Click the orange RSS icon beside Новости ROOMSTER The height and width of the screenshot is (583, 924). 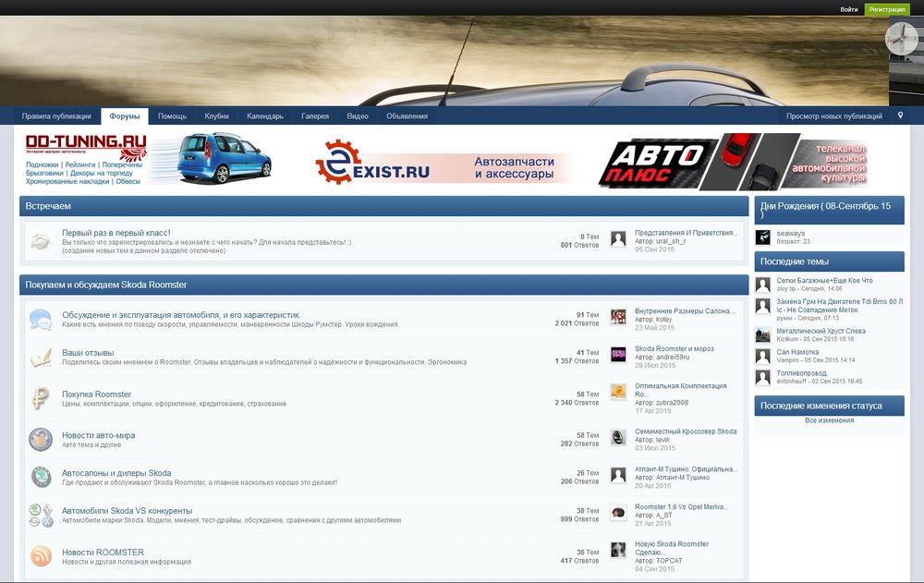[41, 556]
